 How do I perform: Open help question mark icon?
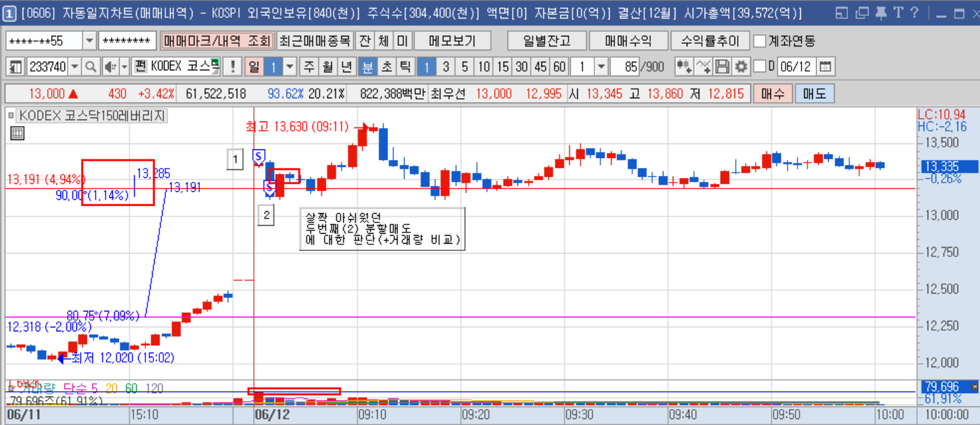914,13
